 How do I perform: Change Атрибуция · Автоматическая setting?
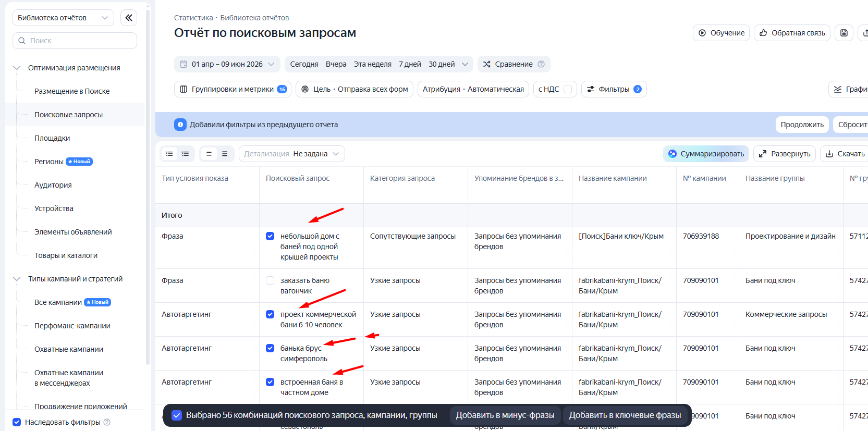click(473, 89)
